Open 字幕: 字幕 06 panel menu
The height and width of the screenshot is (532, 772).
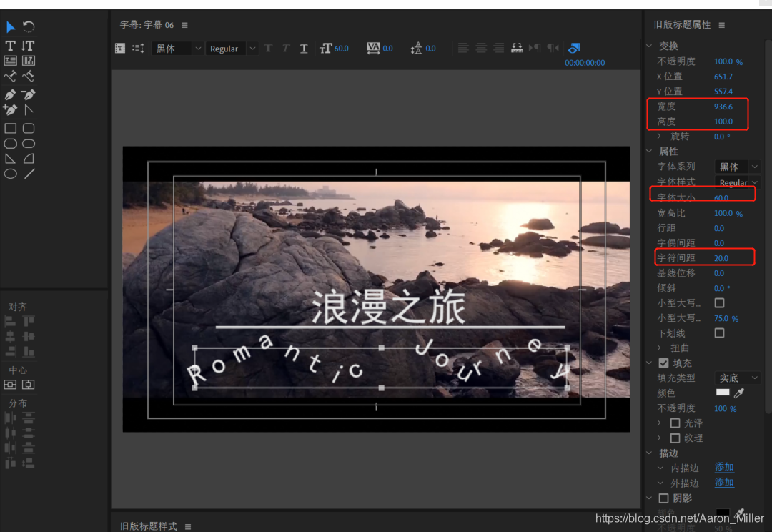(184, 25)
